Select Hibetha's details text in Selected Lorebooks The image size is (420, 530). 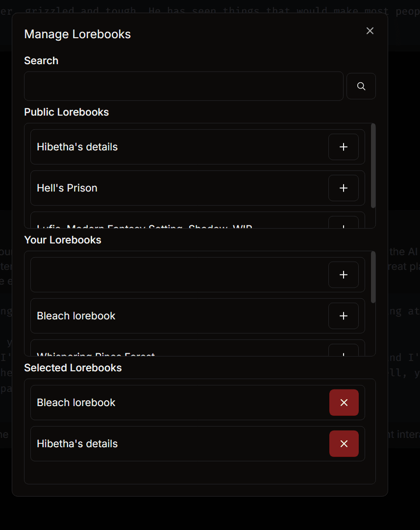pyautogui.click(x=77, y=444)
